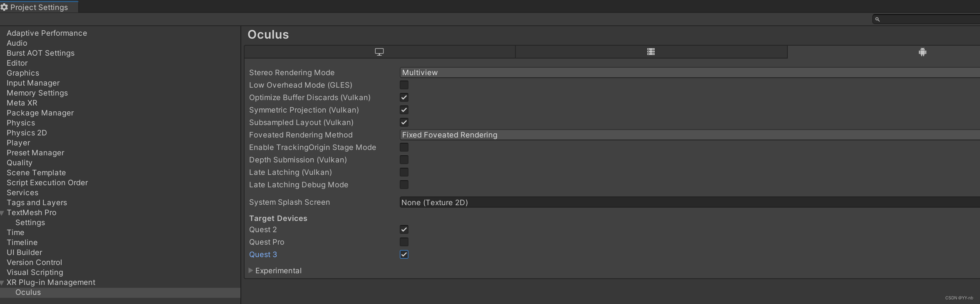Enable Quest Pro target device
The width and height of the screenshot is (980, 304).
click(404, 242)
